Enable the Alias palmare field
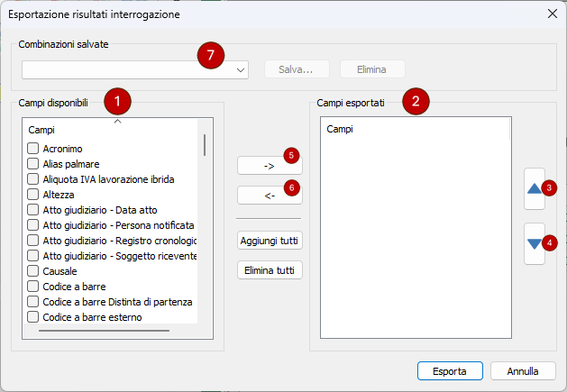This screenshot has height=392, width=567. click(x=32, y=164)
